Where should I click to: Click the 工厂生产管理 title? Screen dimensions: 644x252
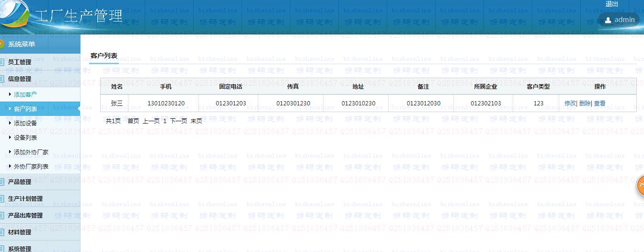[x=79, y=16]
